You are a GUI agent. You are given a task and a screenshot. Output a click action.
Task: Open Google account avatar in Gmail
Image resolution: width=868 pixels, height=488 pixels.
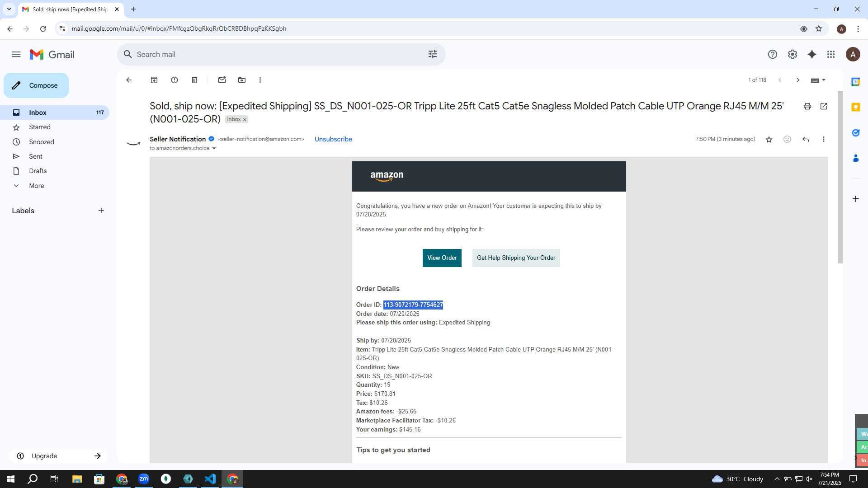pos(853,55)
